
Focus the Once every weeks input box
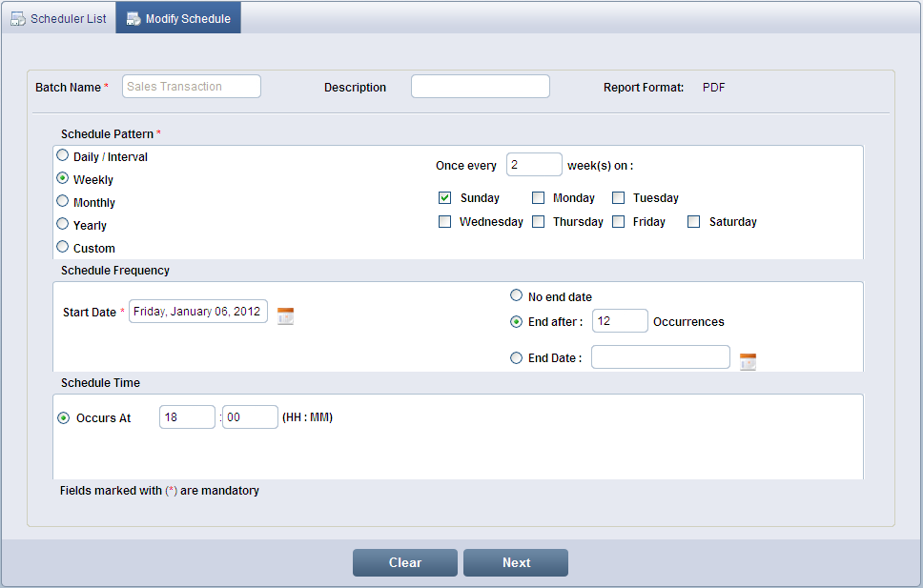pos(534,165)
